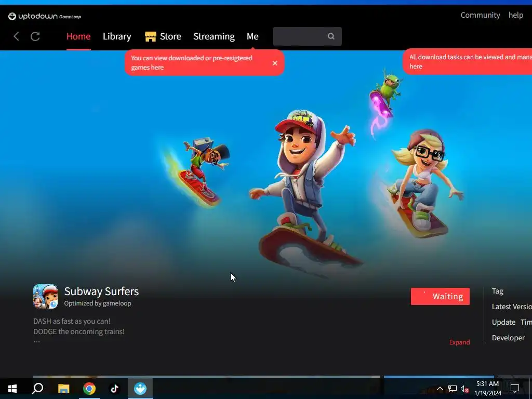Click the download tasks tooltip
532x399 pixels.
click(x=468, y=62)
